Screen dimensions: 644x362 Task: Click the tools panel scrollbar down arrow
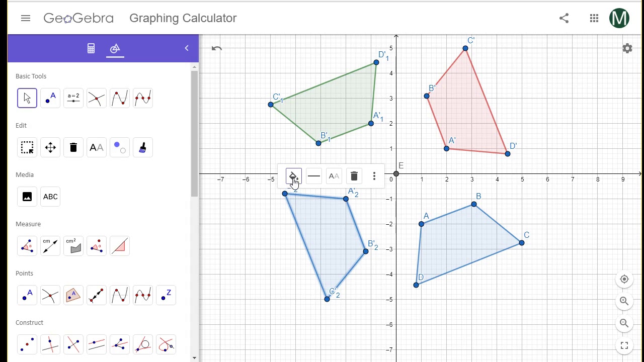click(195, 357)
